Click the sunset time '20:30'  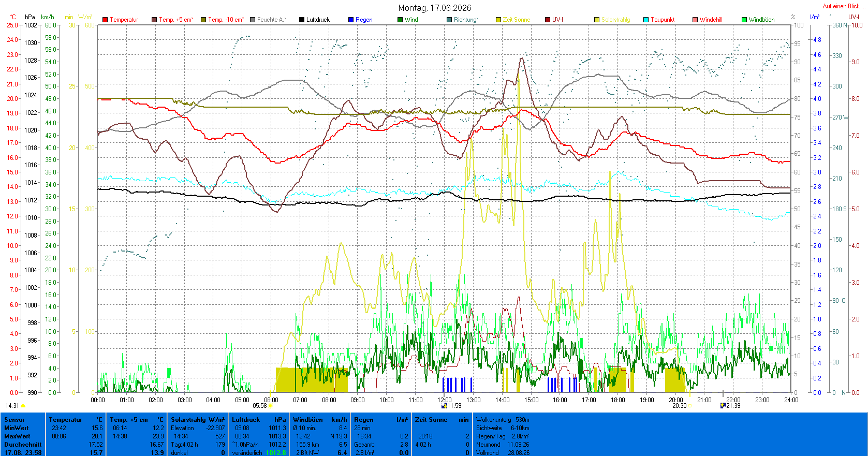[x=679, y=406]
